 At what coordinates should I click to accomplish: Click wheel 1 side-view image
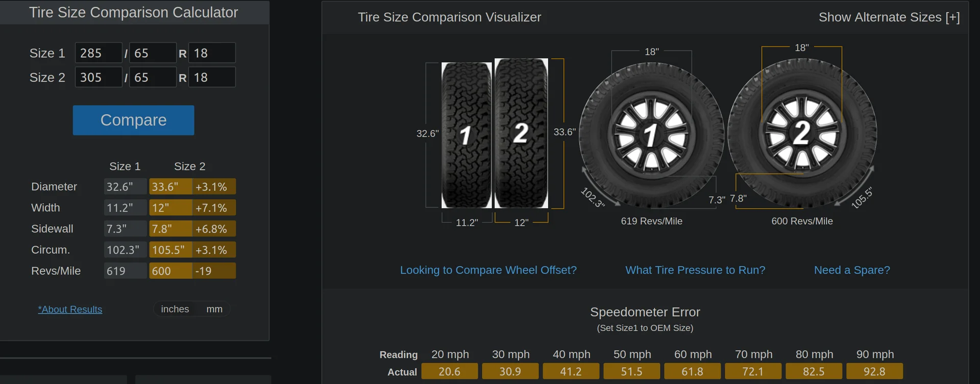[x=651, y=135]
